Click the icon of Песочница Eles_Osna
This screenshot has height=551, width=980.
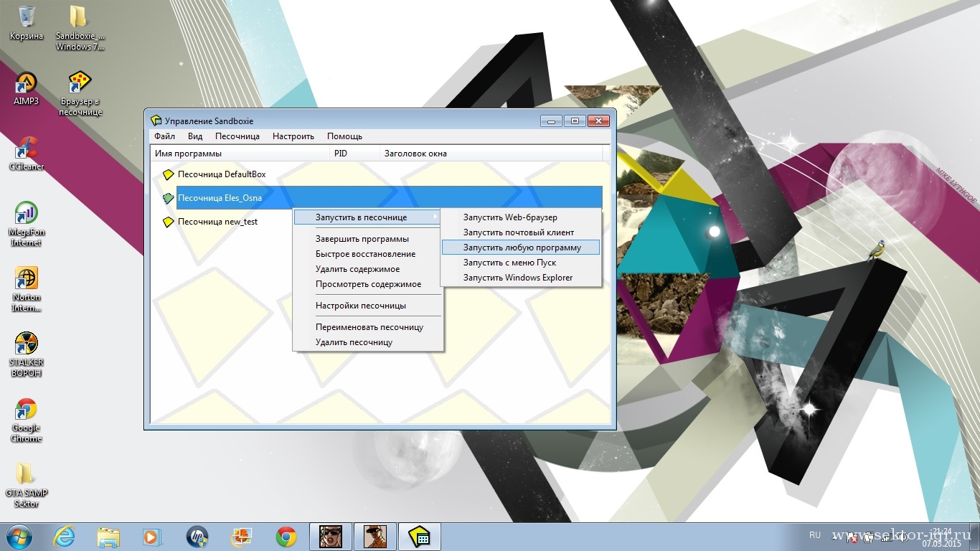(x=168, y=198)
